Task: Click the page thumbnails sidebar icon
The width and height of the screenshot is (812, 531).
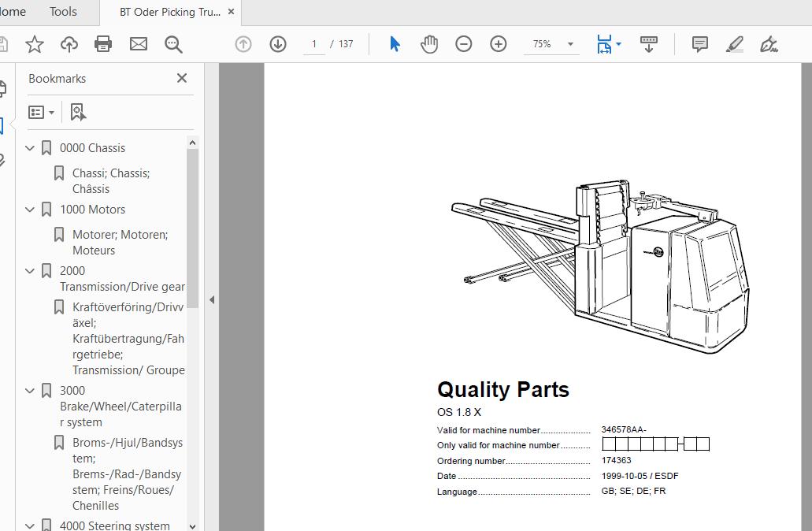Action: [x=2, y=89]
